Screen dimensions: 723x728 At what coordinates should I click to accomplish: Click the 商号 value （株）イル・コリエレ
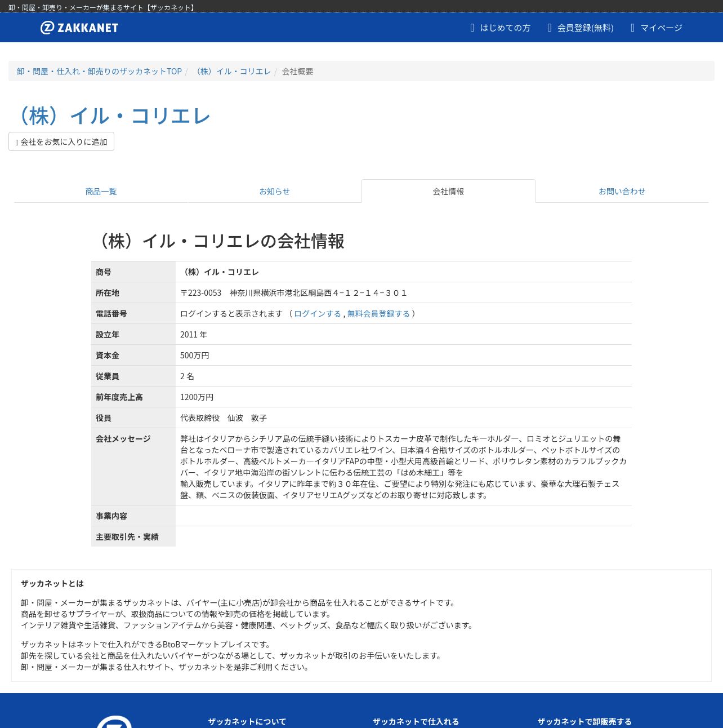click(220, 272)
